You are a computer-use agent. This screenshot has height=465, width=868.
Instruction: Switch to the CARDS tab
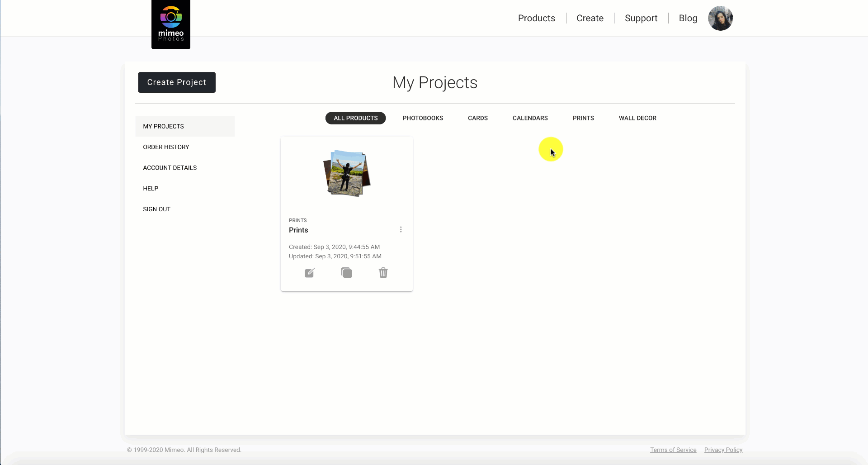(x=478, y=118)
